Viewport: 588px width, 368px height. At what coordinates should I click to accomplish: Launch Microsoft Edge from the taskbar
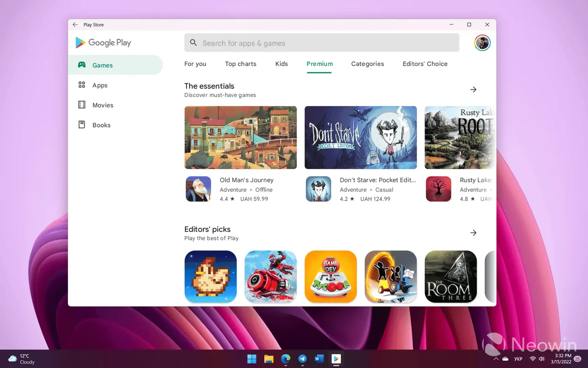tap(286, 359)
